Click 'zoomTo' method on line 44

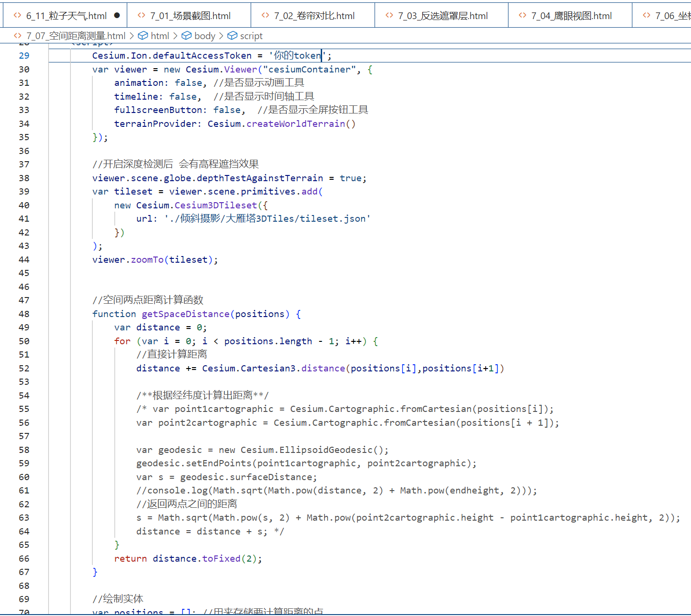click(x=147, y=259)
